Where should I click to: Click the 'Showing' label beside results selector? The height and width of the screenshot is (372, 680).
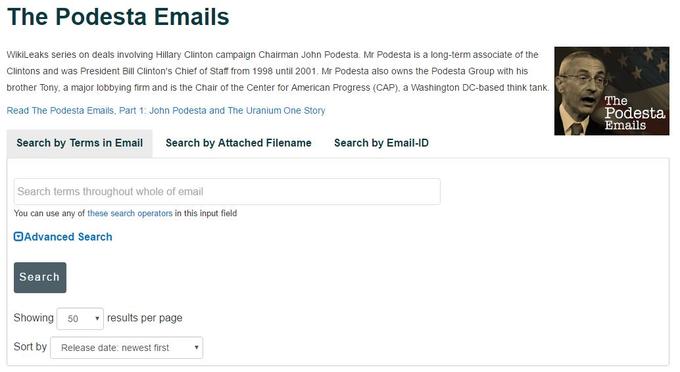coord(33,318)
